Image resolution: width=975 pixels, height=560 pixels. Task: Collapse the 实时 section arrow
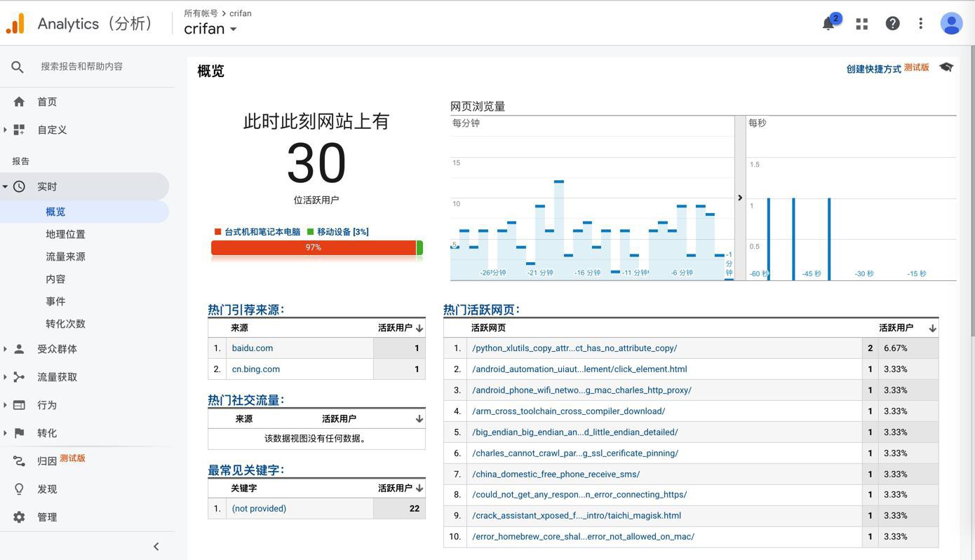(5, 186)
